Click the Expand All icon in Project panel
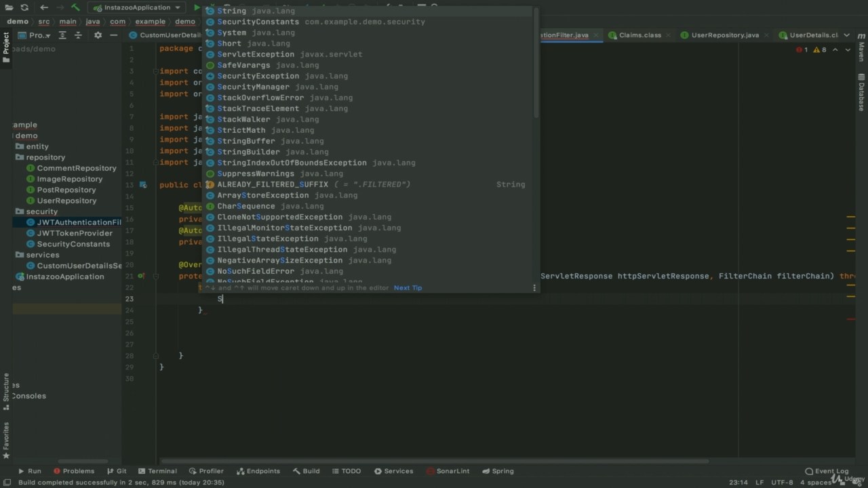 point(62,35)
